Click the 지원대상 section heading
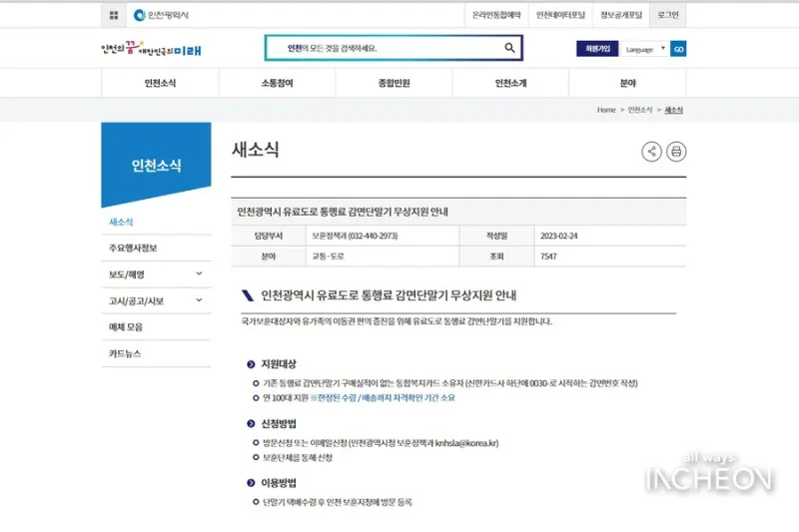 [279, 364]
